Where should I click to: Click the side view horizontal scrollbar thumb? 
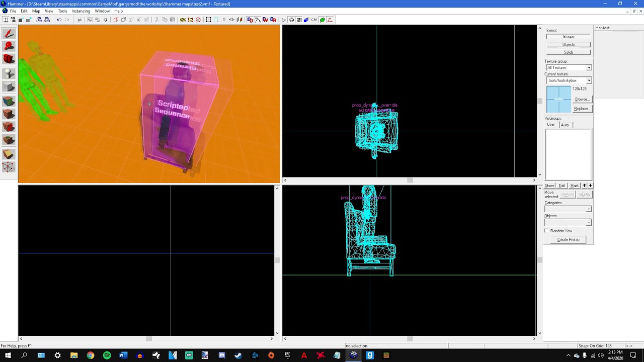click(410, 339)
